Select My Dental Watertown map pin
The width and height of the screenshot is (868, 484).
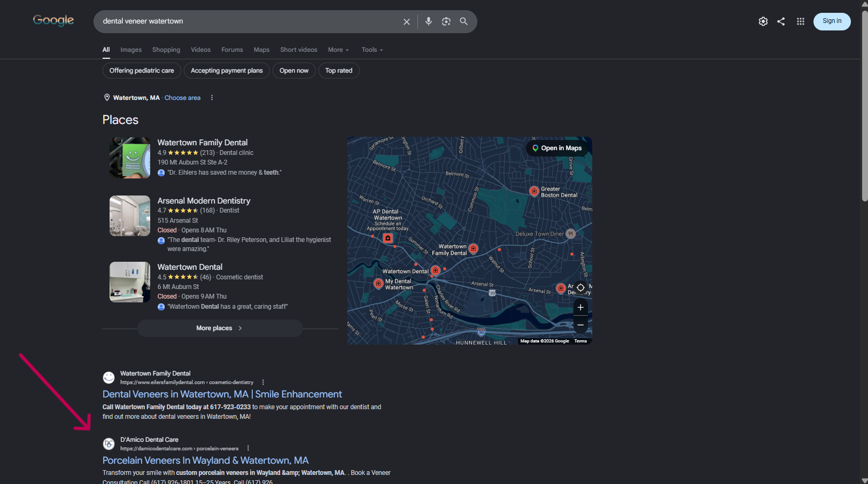pyautogui.click(x=378, y=284)
